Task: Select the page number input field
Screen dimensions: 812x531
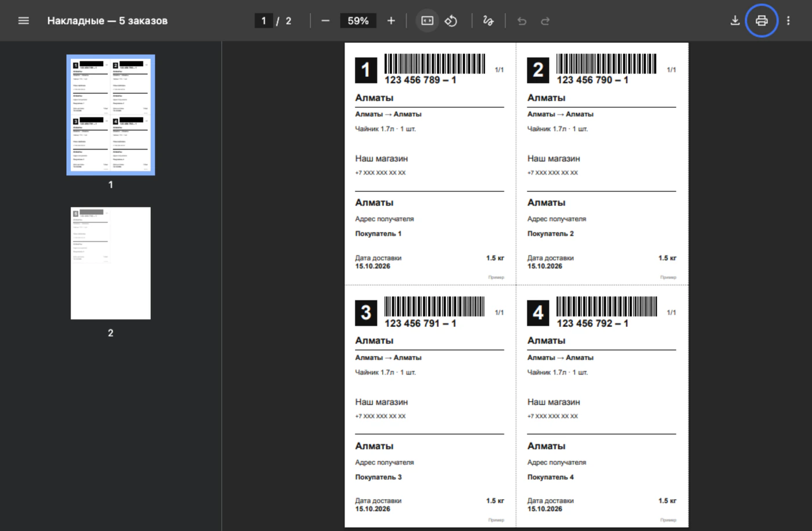Action: click(263, 21)
